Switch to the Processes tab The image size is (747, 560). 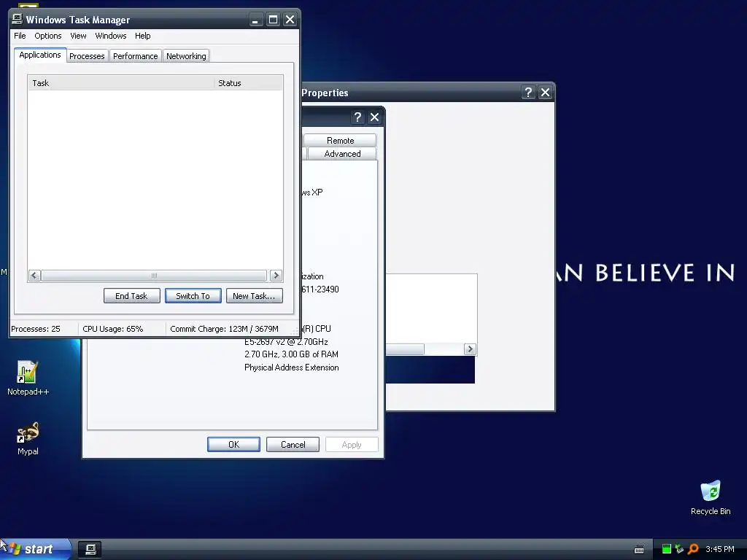click(87, 56)
